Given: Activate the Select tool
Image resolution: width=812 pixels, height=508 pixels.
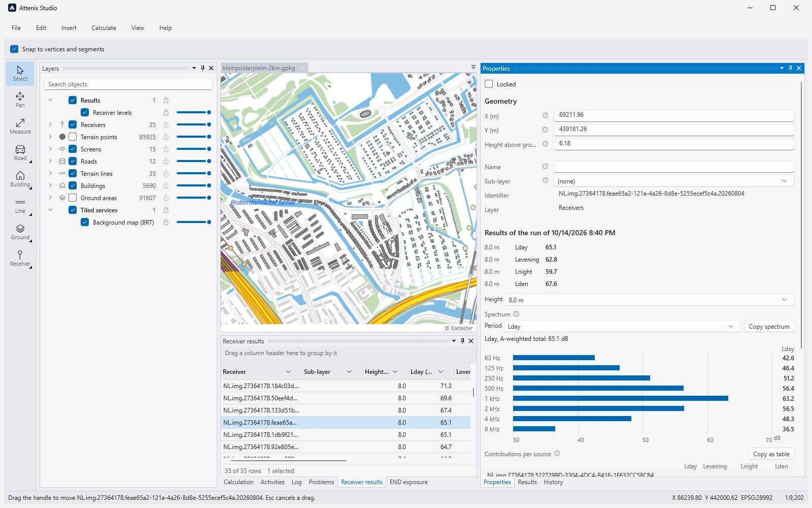Looking at the screenshot, I should pyautogui.click(x=20, y=74).
